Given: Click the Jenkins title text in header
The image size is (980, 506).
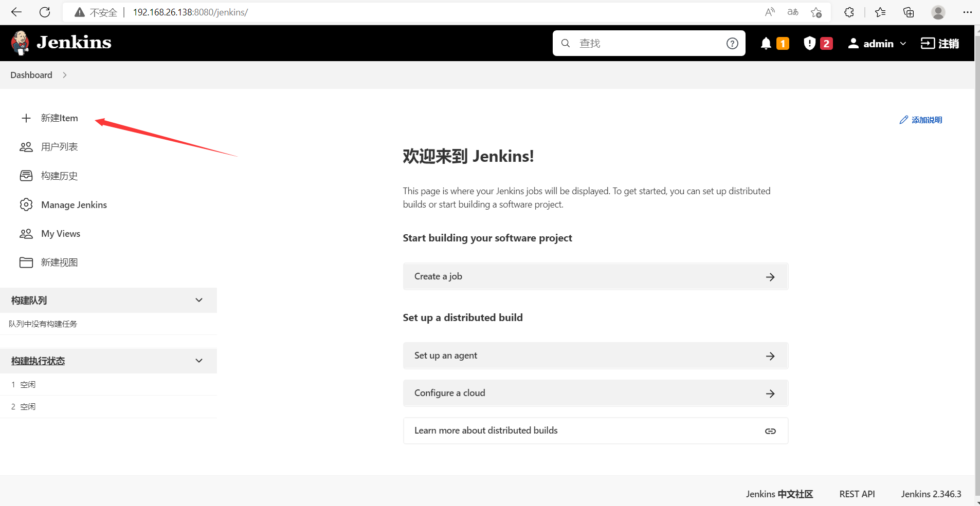Looking at the screenshot, I should (x=74, y=42).
